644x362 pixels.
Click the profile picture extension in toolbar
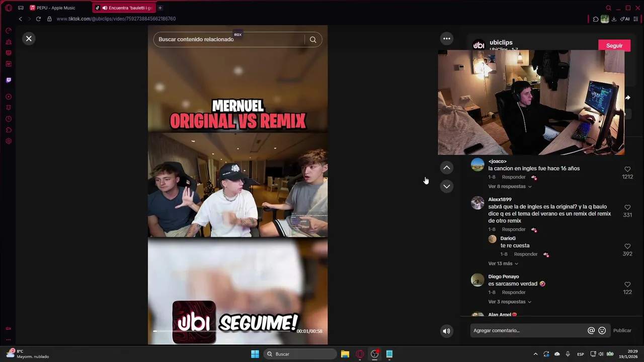pyautogui.click(x=605, y=19)
